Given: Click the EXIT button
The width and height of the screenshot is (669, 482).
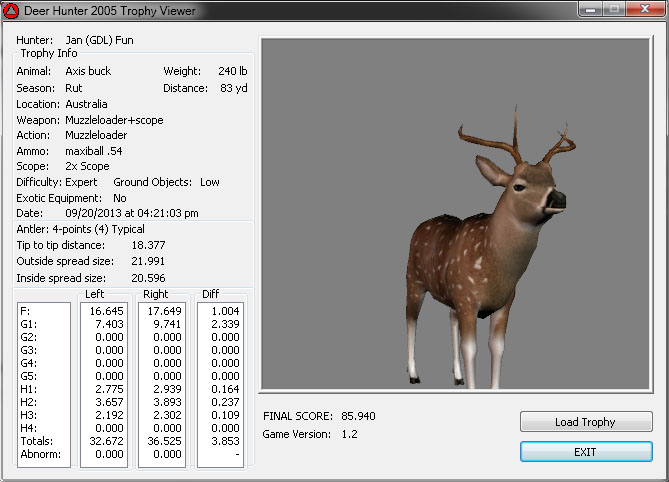Looking at the screenshot, I should (586, 452).
